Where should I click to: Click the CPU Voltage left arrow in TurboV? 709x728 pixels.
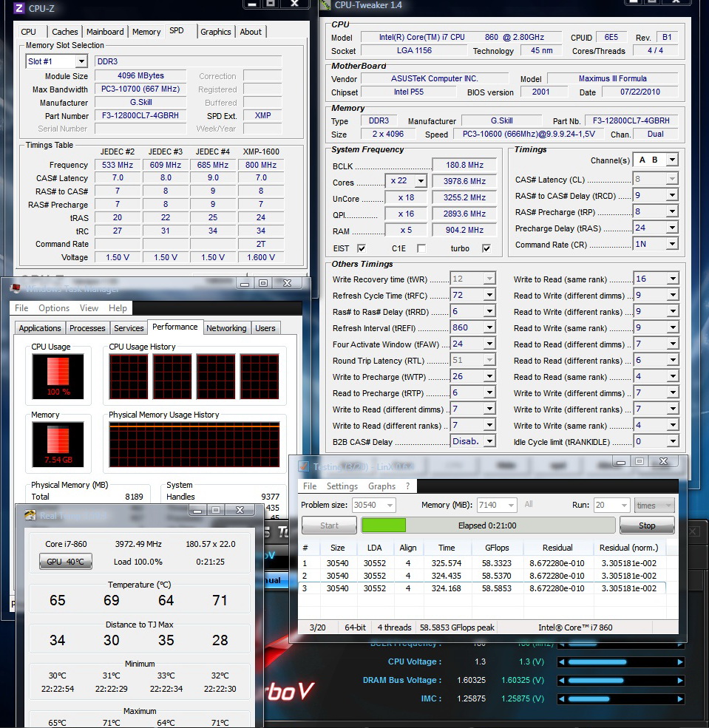tap(561, 661)
